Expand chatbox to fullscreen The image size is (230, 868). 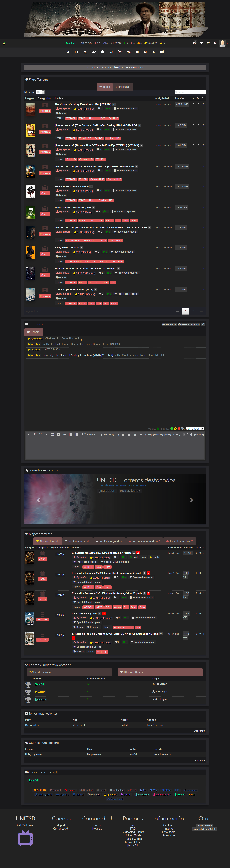(203, 324)
